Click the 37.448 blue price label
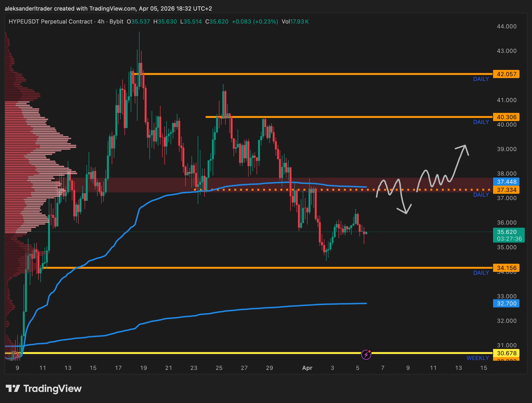Image resolution: width=532 pixels, height=403 pixels. 506,182
